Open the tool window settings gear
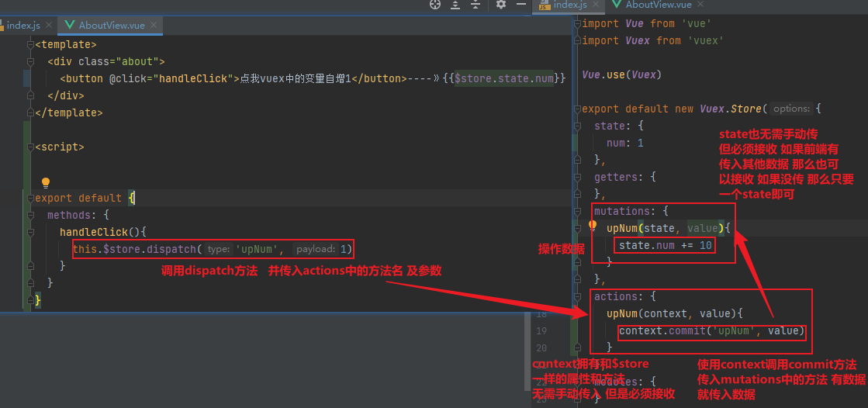 [501, 5]
